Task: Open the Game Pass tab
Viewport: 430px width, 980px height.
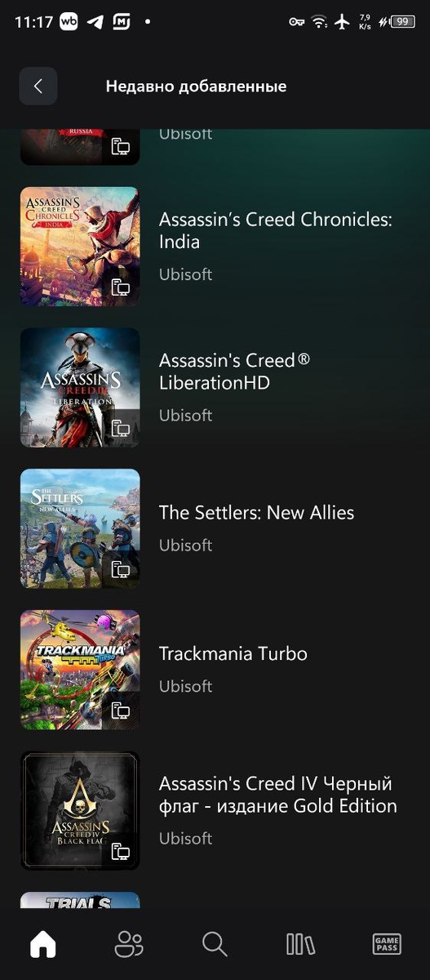Action: tap(387, 945)
